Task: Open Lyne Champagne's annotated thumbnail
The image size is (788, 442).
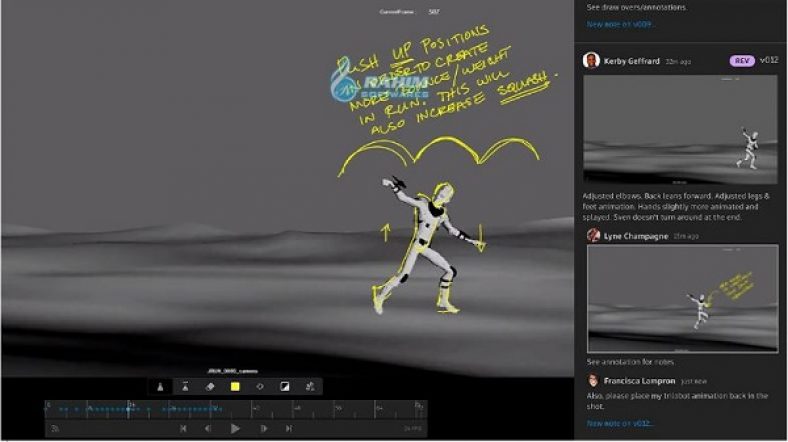Action: click(682, 299)
